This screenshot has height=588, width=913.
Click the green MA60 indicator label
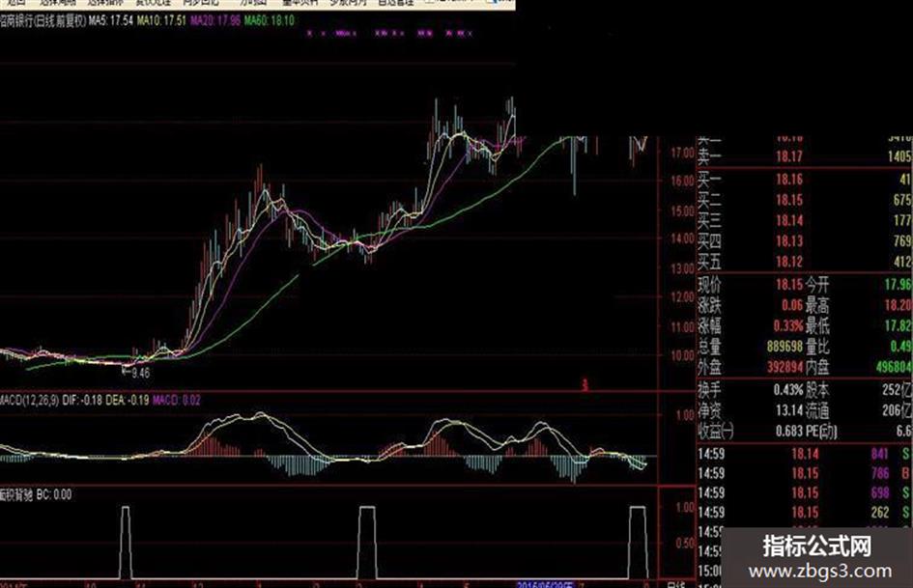click(x=269, y=21)
